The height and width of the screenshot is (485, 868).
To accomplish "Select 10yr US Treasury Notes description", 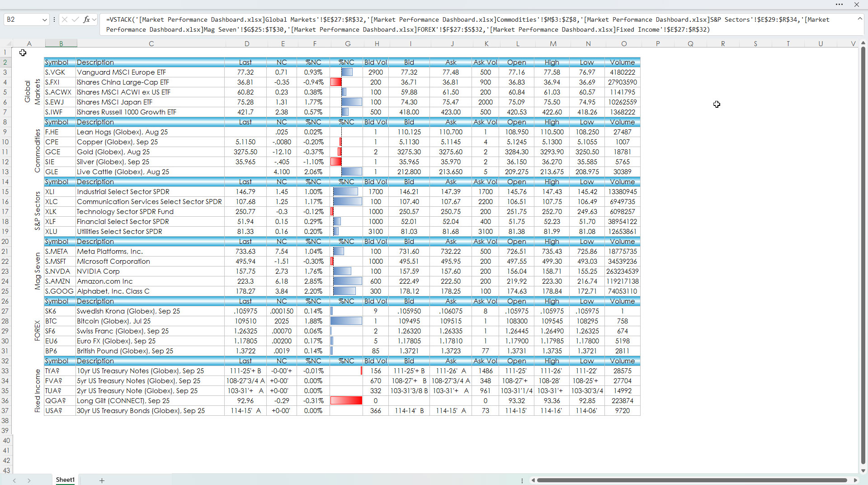I will click(x=150, y=371).
